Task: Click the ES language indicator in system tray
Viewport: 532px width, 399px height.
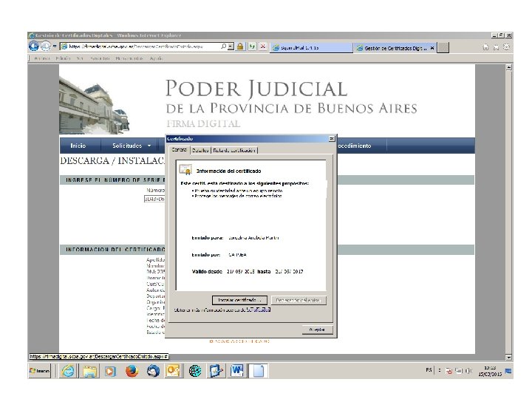Action: click(x=429, y=370)
